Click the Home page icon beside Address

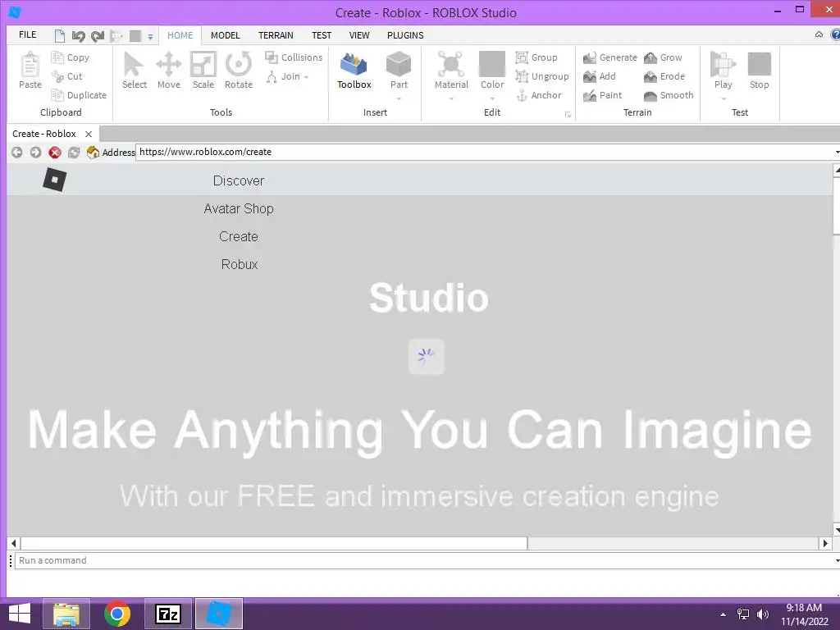pyautogui.click(x=93, y=153)
